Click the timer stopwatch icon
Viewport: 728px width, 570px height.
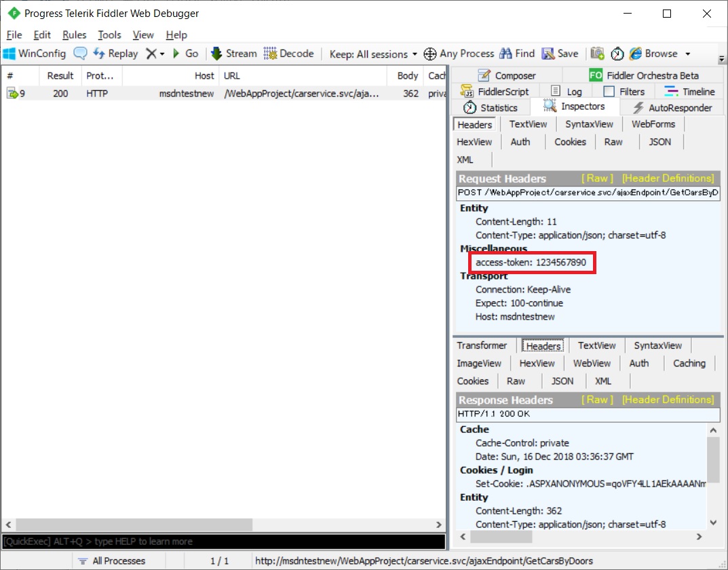[617, 54]
